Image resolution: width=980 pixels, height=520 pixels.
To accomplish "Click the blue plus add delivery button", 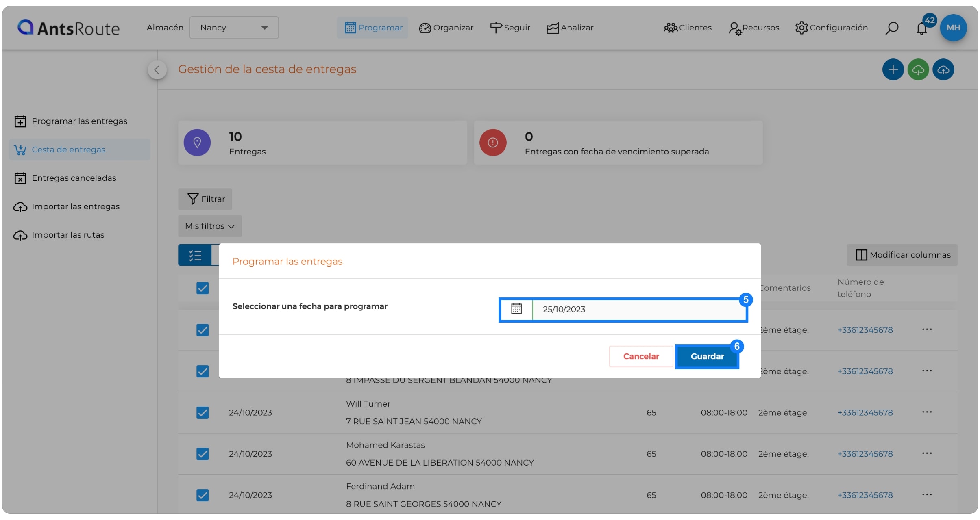I will coord(893,69).
